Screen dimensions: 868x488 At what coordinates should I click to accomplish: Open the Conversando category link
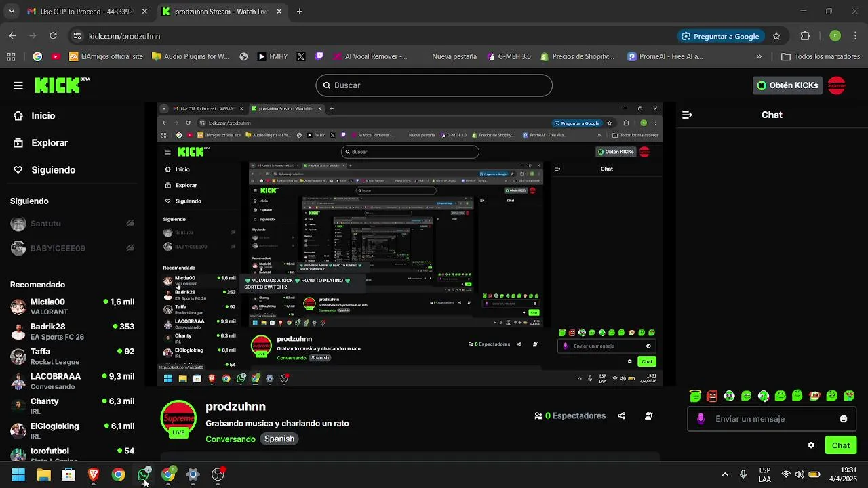coord(231,439)
